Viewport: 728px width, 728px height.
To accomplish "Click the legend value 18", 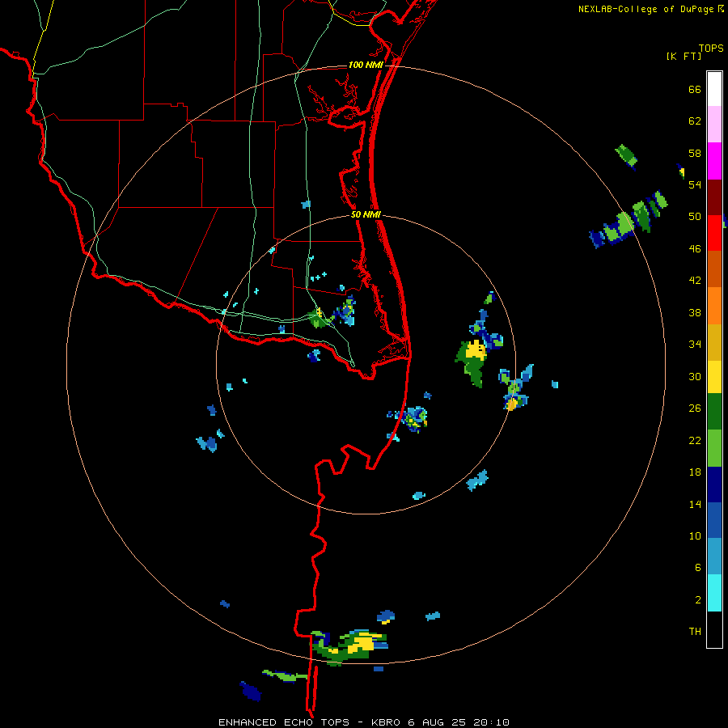I will pyautogui.click(x=695, y=472).
